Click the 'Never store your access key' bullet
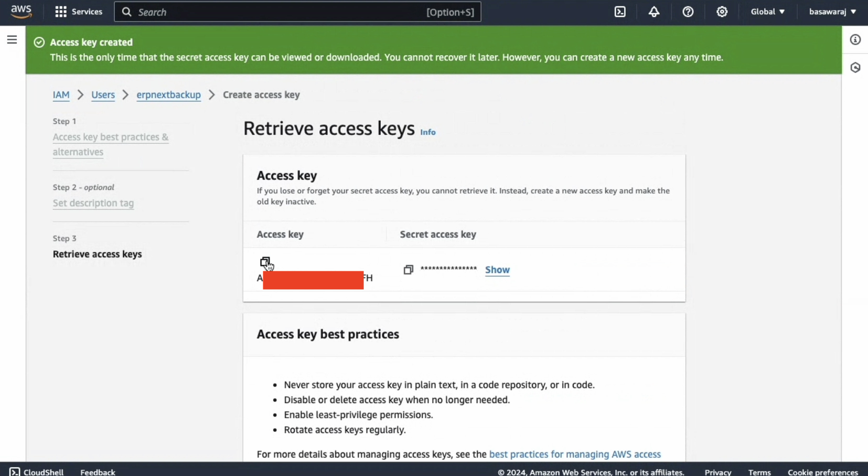This screenshot has height=476, width=868. tap(439, 385)
